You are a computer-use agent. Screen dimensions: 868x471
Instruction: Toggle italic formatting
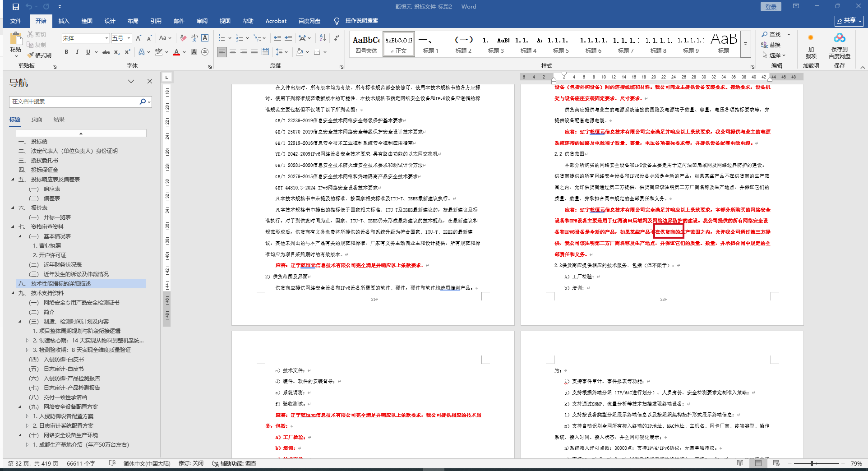(77, 52)
